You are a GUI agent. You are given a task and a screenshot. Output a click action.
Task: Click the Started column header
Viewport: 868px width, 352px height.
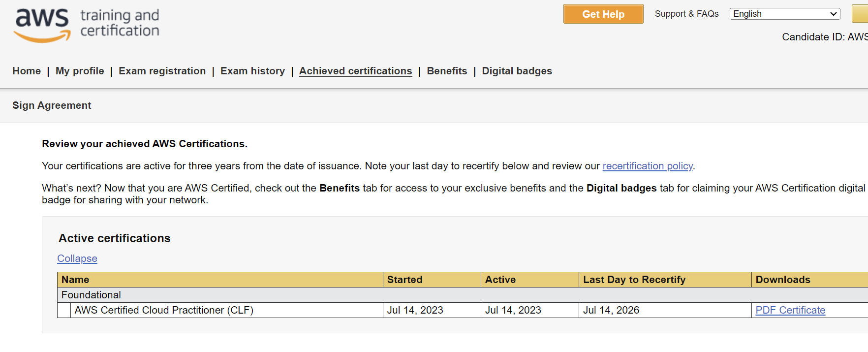(x=432, y=280)
